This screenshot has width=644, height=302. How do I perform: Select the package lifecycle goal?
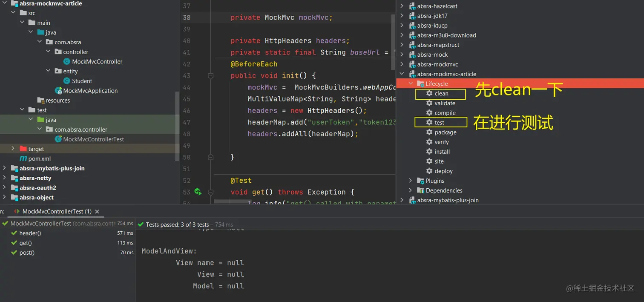446,132
